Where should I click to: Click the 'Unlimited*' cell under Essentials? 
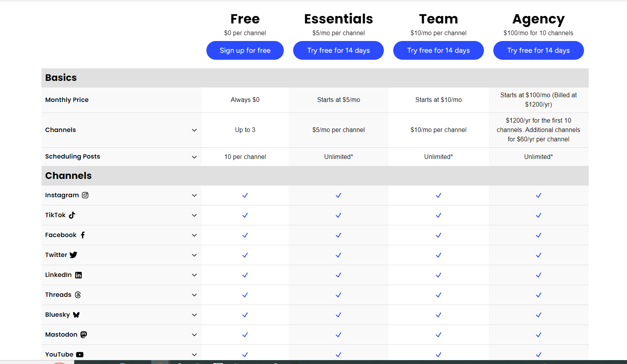[339, 157]
